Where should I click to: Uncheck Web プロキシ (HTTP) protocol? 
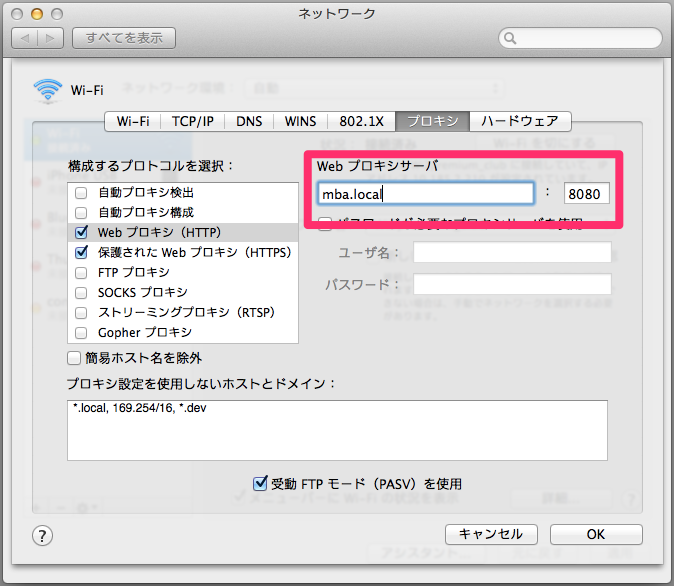point(80,232)
